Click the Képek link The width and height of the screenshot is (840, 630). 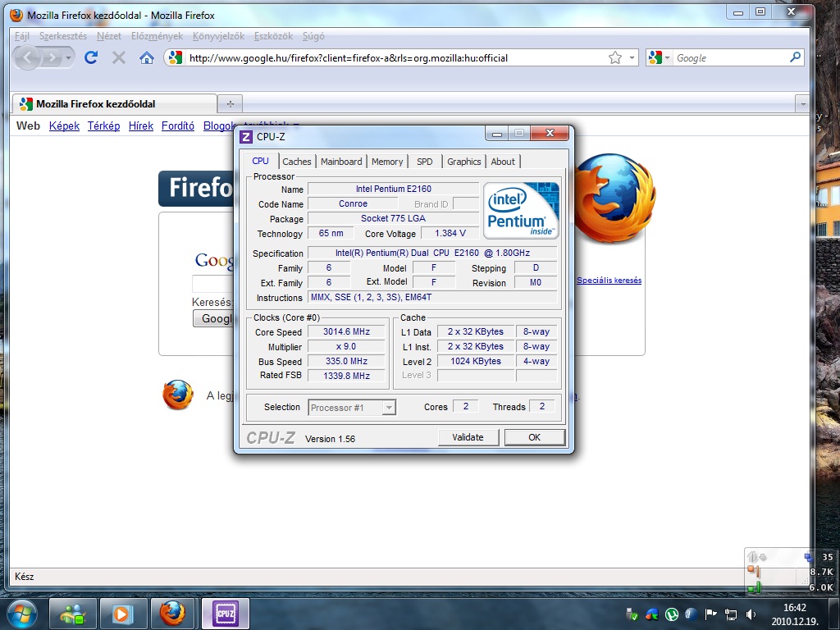tap(64, 126)
